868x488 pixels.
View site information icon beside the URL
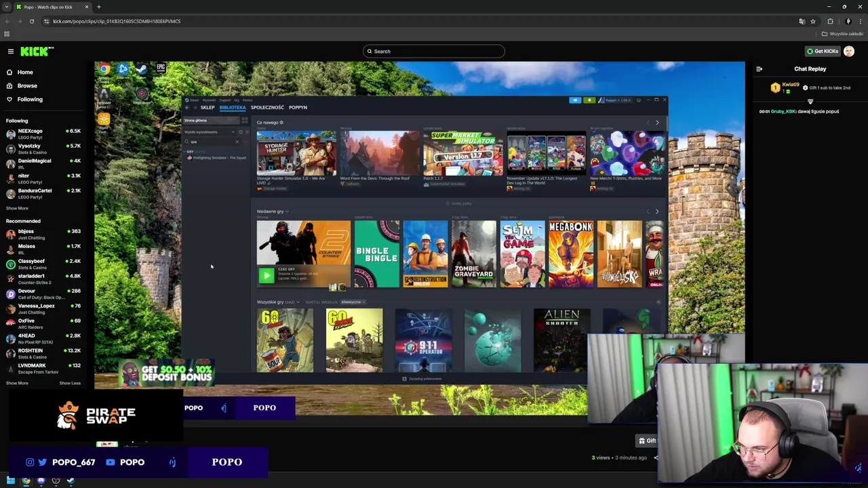46,21
